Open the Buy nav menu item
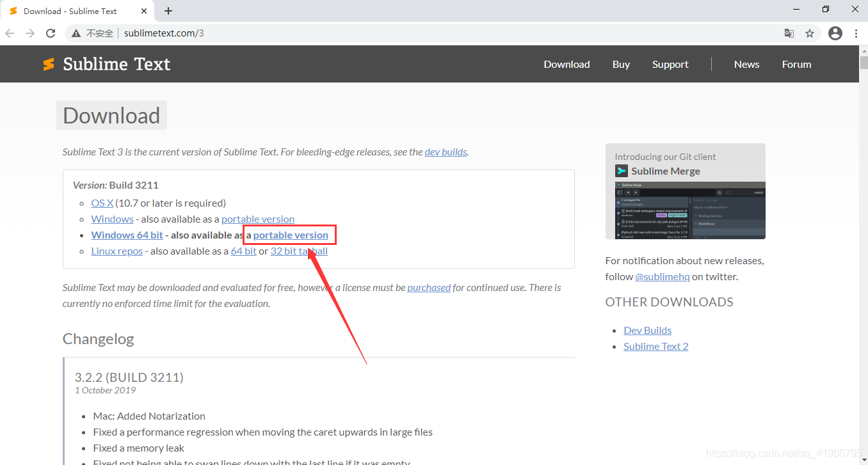The image size is (868, 465). point(621,64)
